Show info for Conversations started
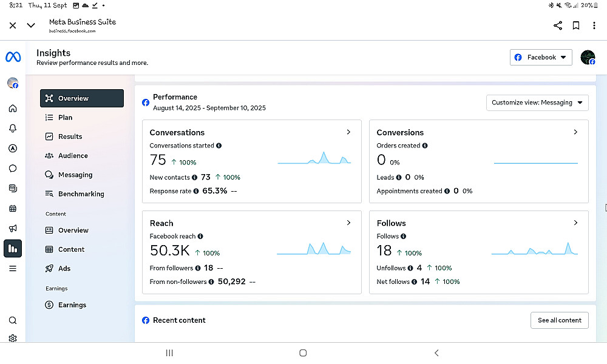Viewport: 607px width, 364px height. 219,146
